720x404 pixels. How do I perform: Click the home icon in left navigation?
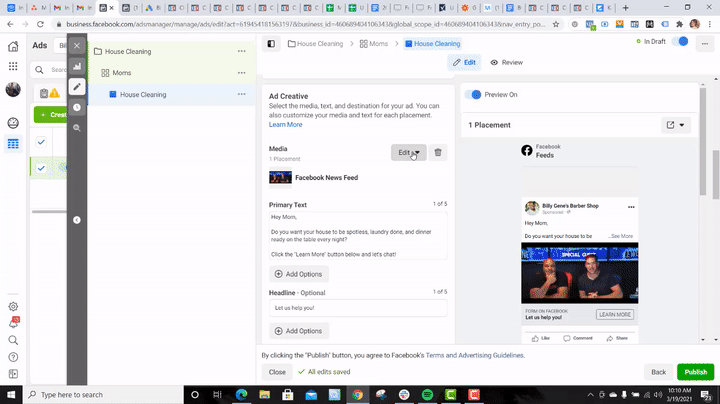click(13, 46)
